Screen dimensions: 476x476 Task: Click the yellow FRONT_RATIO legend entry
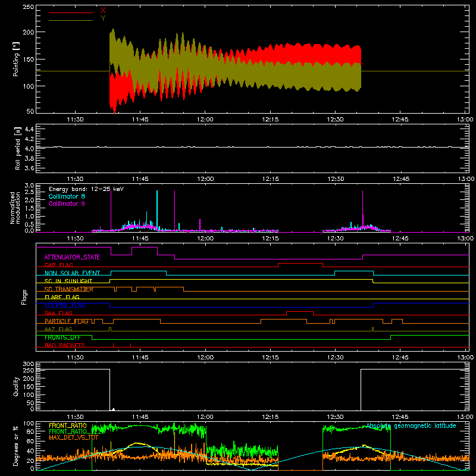pos(68,425)
